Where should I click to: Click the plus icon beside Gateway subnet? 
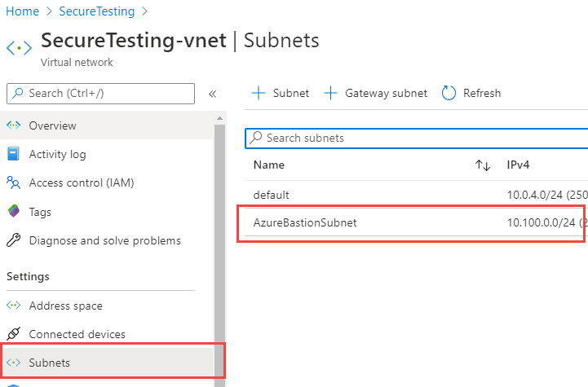(330, 93)
